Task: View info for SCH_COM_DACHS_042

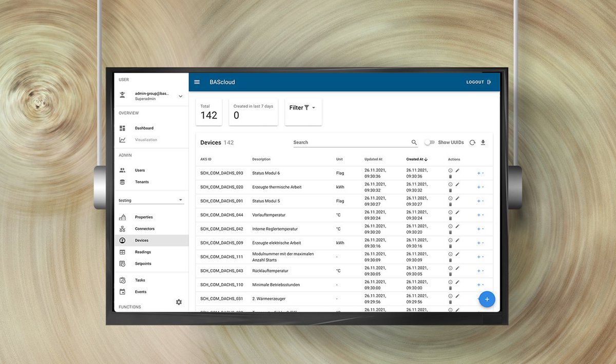Action: (450, 226)
